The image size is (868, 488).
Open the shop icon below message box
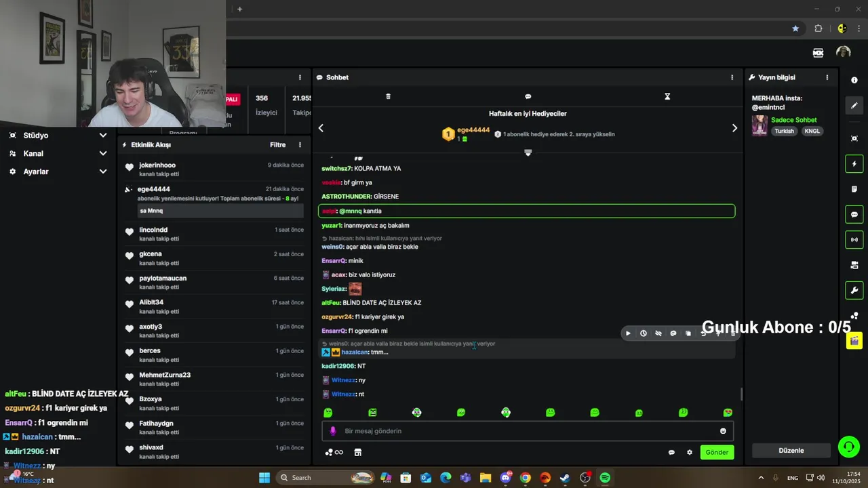click(x=357, y=452)
